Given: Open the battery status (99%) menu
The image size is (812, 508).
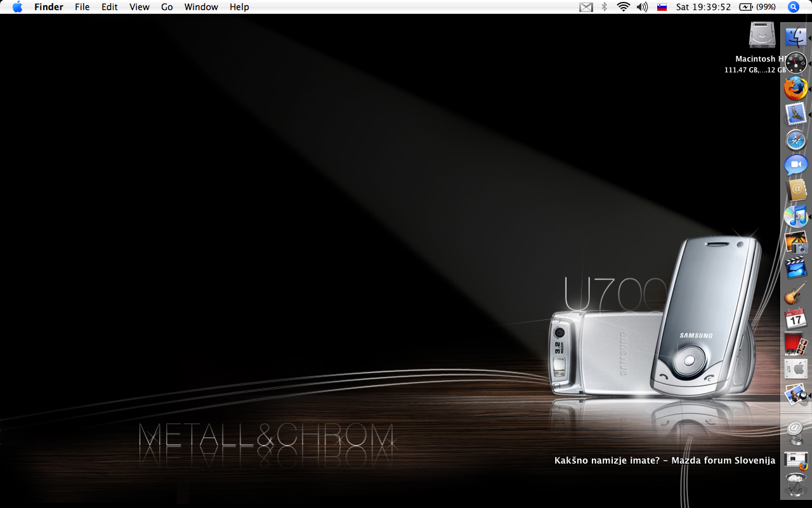Looking at the screenshot, I should click(x=757, y=7).
